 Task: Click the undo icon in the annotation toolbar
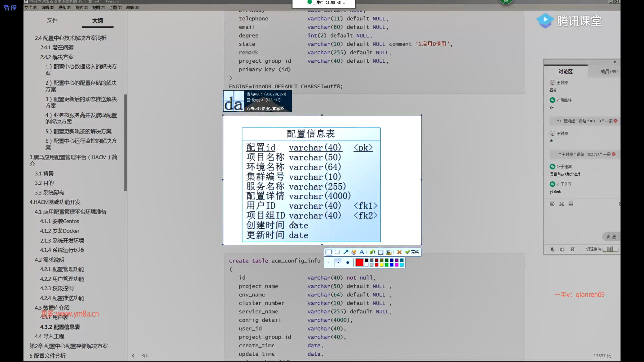click(373, 252)
